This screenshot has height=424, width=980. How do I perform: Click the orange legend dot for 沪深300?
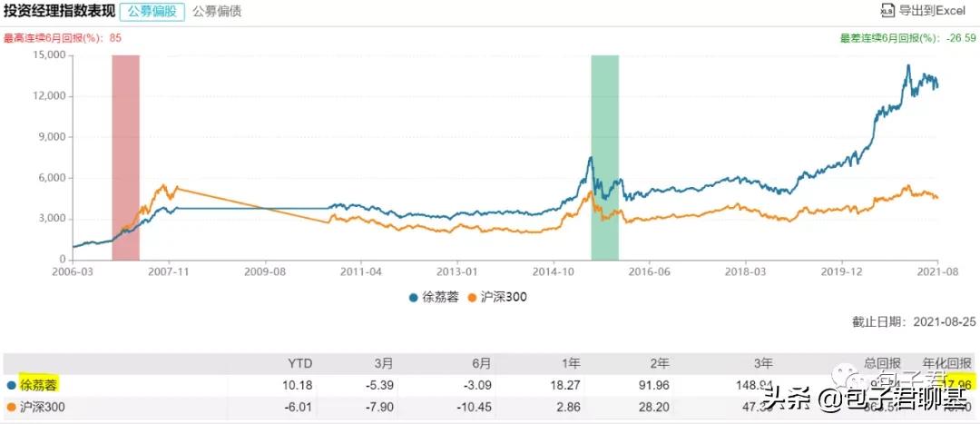click(470, 297)
